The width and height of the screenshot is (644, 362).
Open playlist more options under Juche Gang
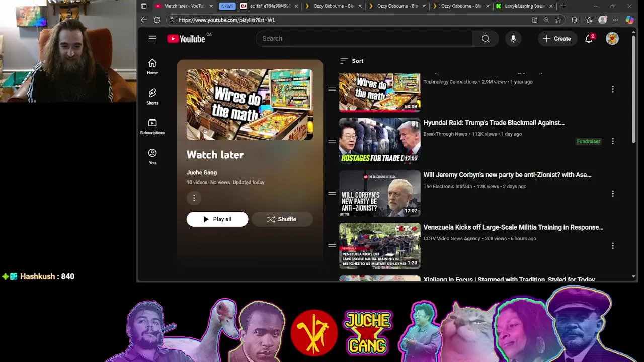pos(194,198)
